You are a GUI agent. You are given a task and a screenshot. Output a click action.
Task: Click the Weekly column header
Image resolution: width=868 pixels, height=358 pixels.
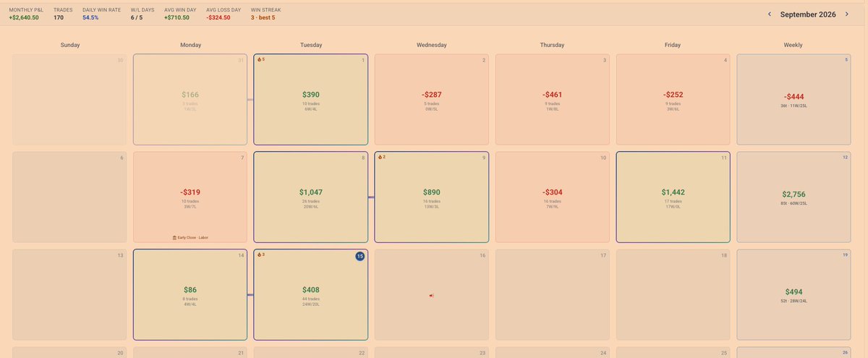793,45
